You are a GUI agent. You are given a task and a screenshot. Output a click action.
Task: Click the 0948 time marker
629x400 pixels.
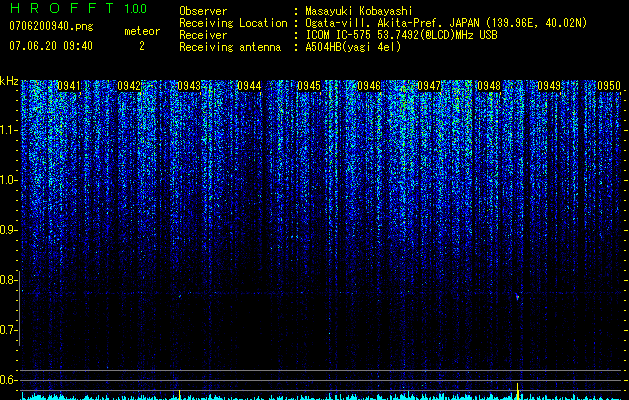pyautogui.click(x=489, y=86)
